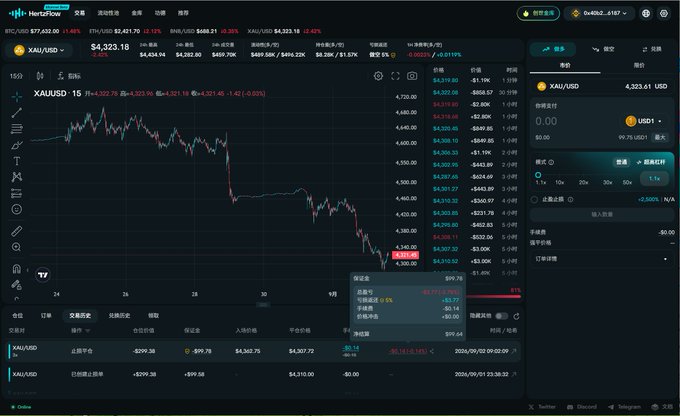This screenshot has width=680, height=416.
Task: Open the 推荐 referral navigation tab
Action: click(183, 13)
